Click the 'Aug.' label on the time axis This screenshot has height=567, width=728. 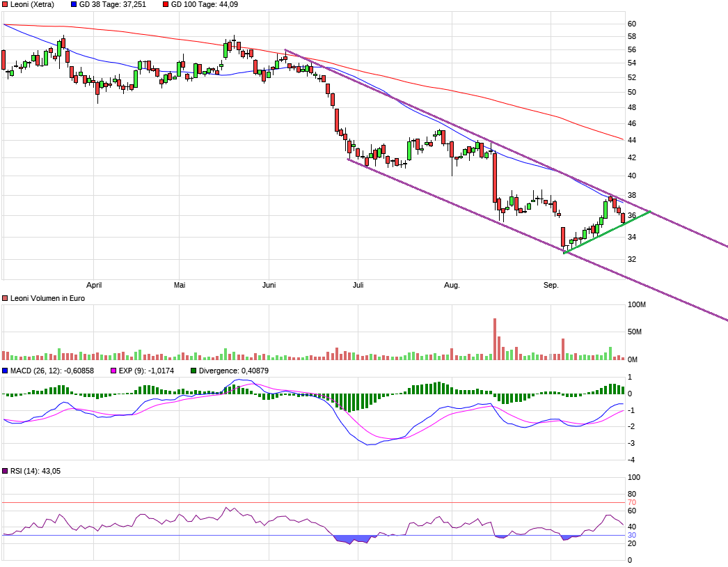pyautogui.click(x=452, y=285)
